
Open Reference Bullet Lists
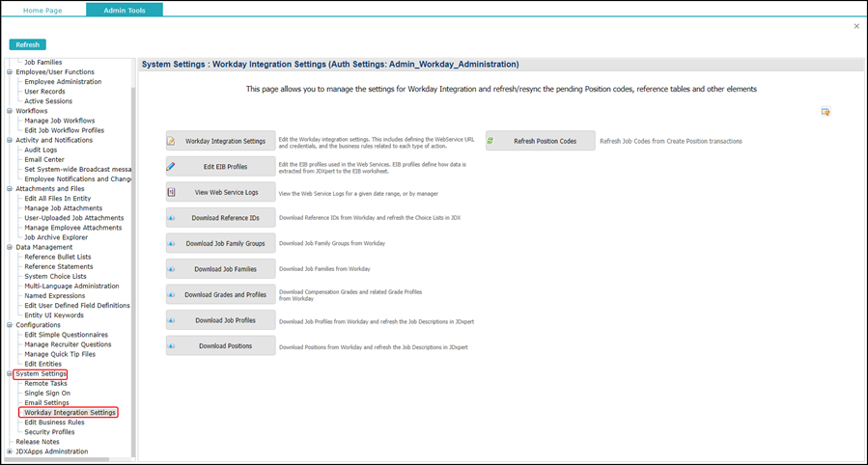click(x=58, y=258)
